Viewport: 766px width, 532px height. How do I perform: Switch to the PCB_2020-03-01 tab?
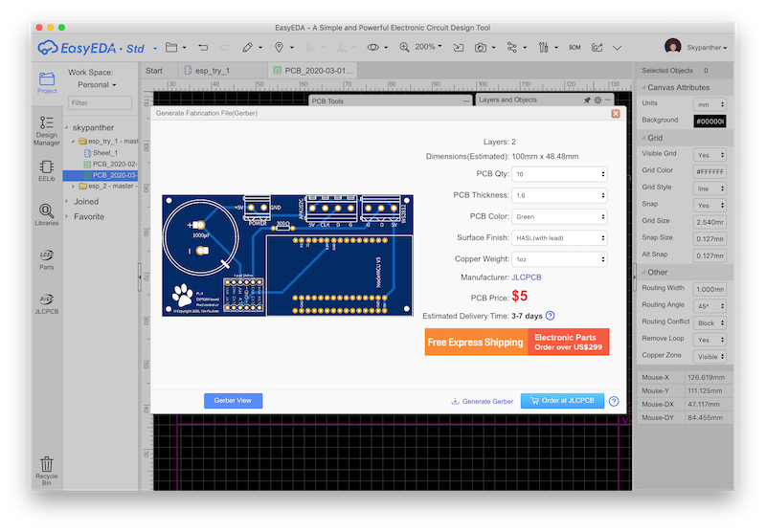(313, 71)
